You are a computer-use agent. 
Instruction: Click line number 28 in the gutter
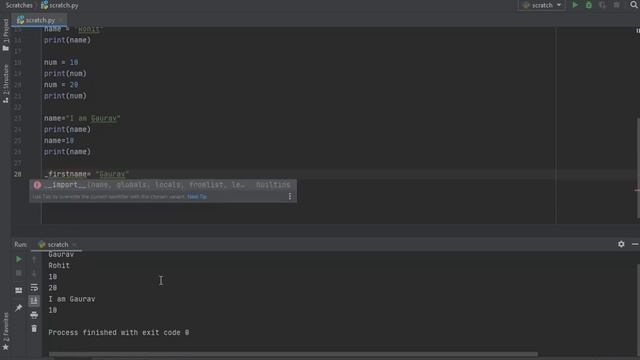[x=18, y=174]
